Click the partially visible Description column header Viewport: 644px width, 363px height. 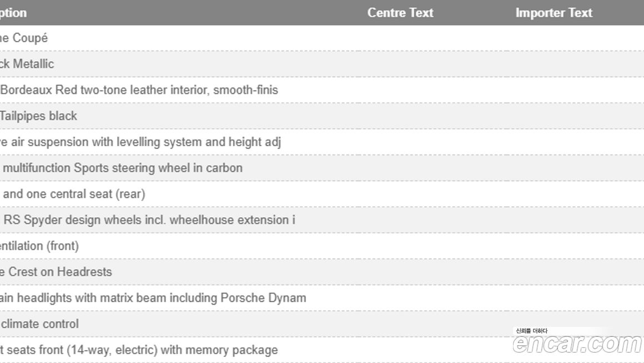[x=13, y=13]
